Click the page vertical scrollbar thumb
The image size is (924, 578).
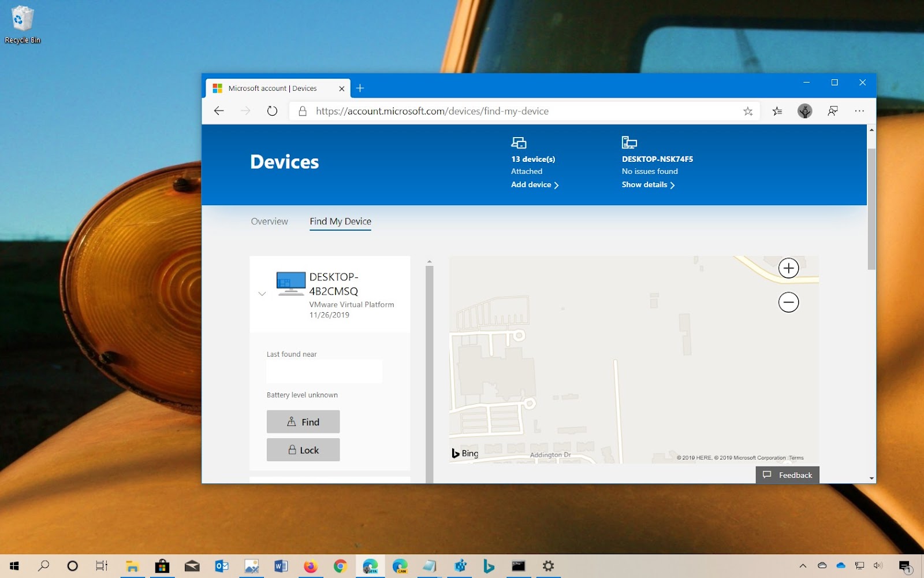pos(871,209)
